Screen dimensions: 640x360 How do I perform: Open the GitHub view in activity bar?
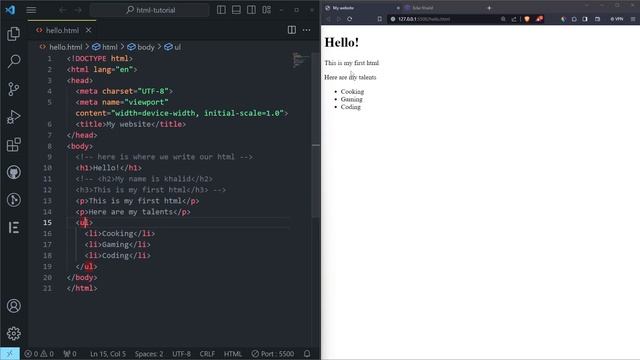pos(13,172)
